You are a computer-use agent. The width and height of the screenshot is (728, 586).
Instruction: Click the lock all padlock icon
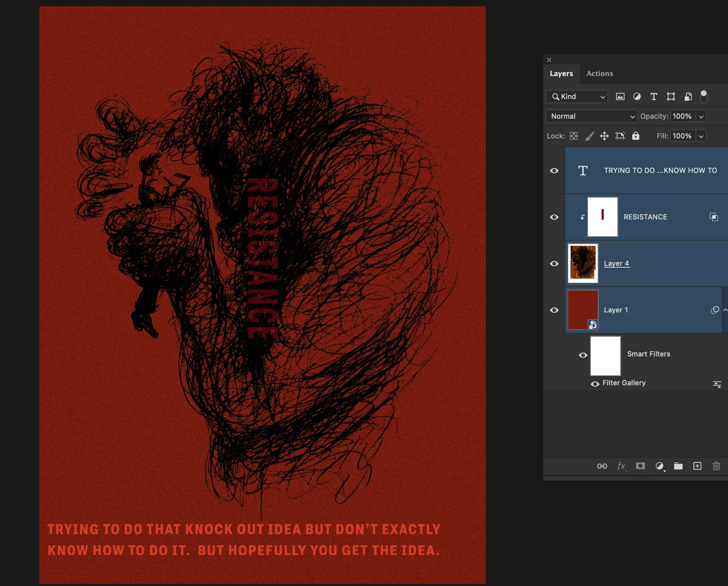point(635,136)
